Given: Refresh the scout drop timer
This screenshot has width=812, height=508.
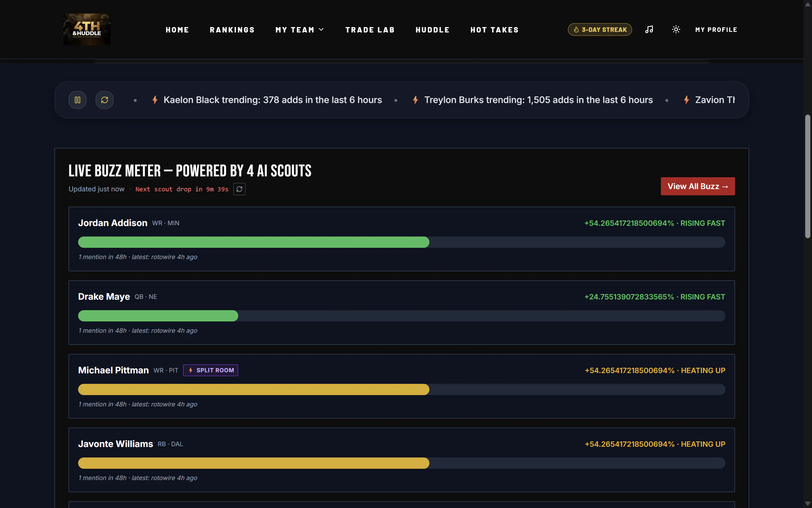Looking at the screenshot, I should point(239,189).
